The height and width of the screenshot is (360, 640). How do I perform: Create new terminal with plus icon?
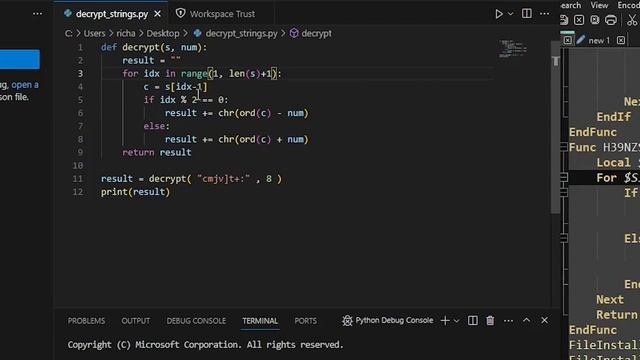pos(445,320)
